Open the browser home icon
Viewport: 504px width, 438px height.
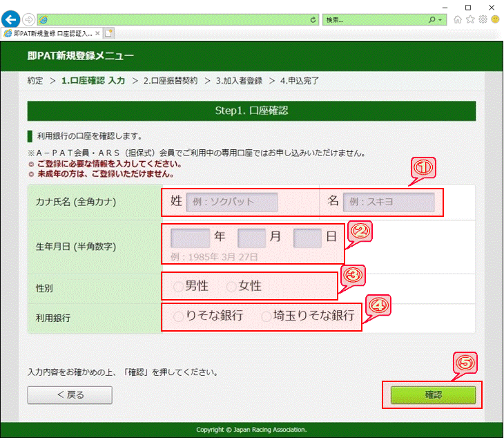(x=458, y=19)
